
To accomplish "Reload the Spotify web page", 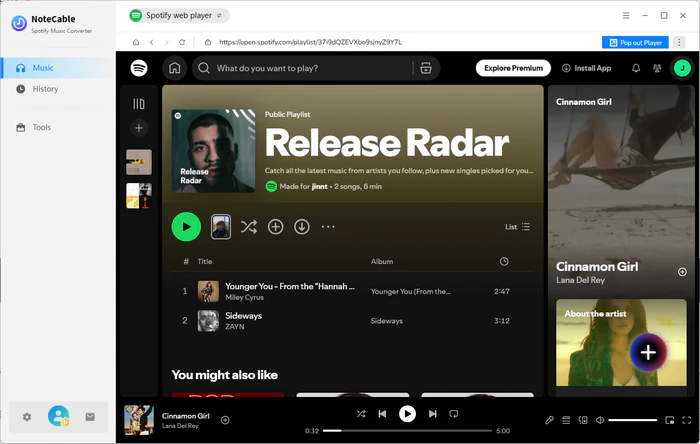I will [182, 42].
